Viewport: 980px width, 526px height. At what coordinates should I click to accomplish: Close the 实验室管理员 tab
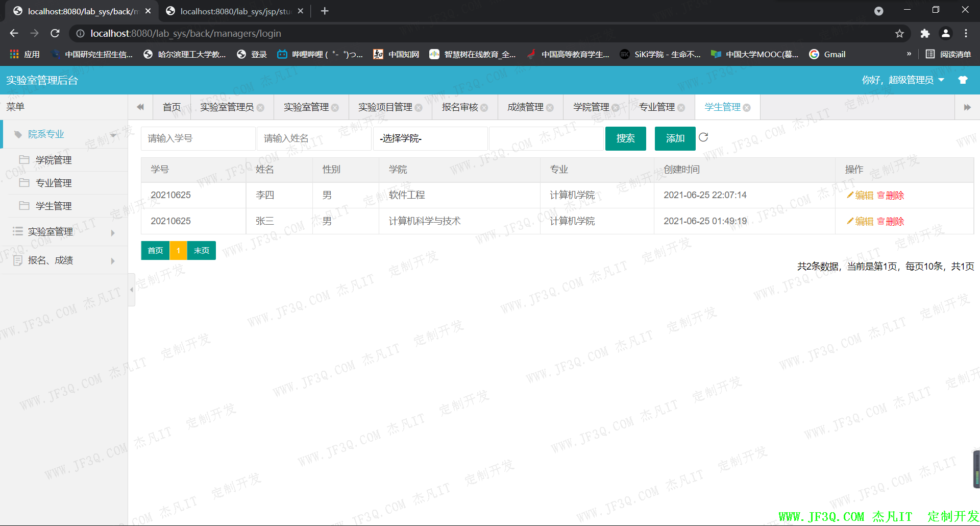coord(260,108)
